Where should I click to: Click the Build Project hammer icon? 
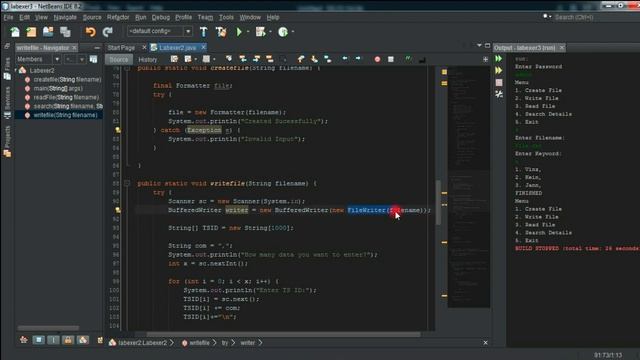pos(203,32)
